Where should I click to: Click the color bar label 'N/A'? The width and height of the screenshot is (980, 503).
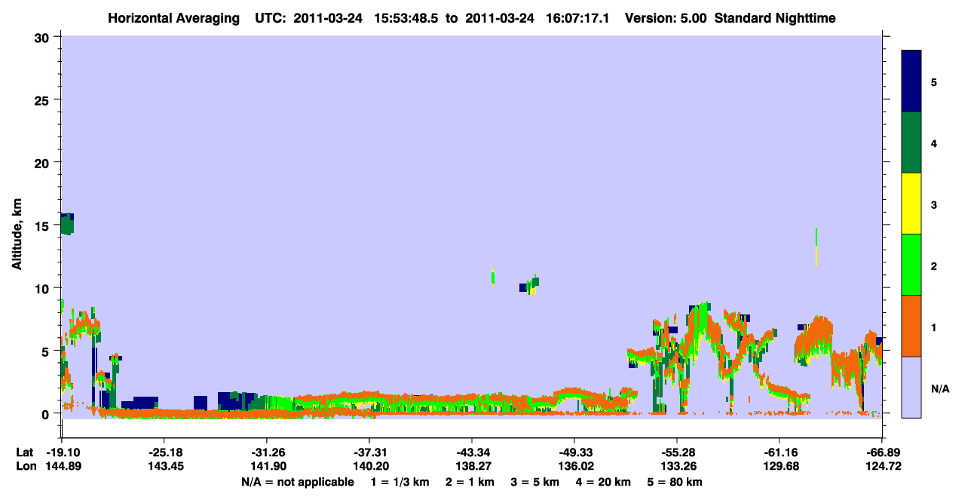[939, 388]
